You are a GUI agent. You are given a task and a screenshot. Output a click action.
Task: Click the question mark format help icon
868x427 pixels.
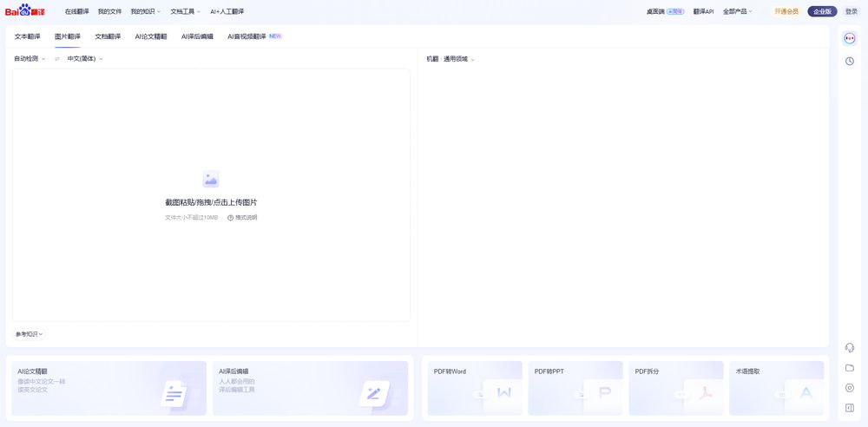click(x=230, y=218)
